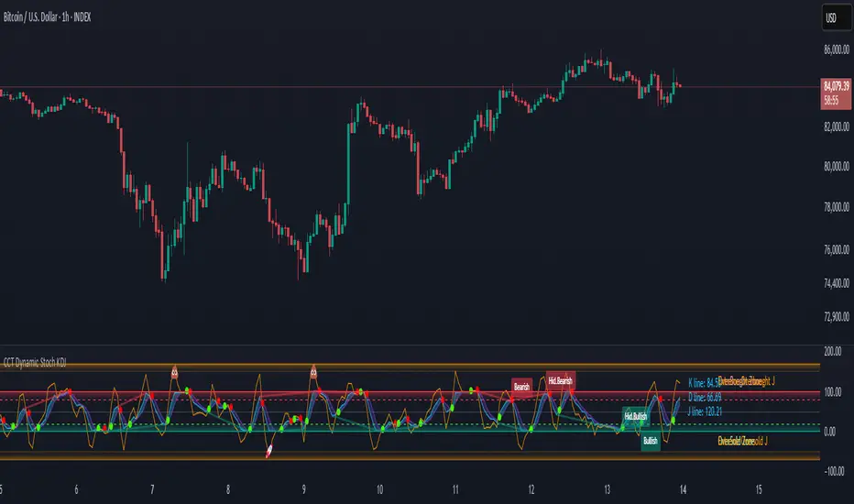
Task: Click the -100.00 oscillator scale label
Action: (835, 471)
